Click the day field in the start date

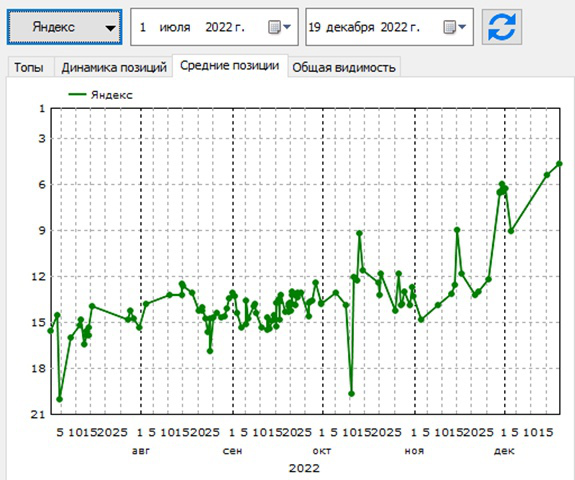click(143, 27)
